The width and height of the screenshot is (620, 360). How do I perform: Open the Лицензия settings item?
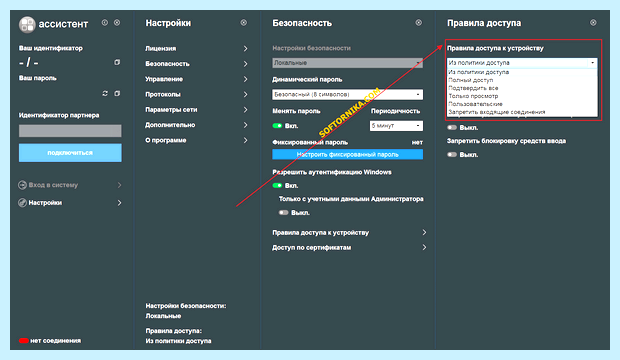coord(197,48)
